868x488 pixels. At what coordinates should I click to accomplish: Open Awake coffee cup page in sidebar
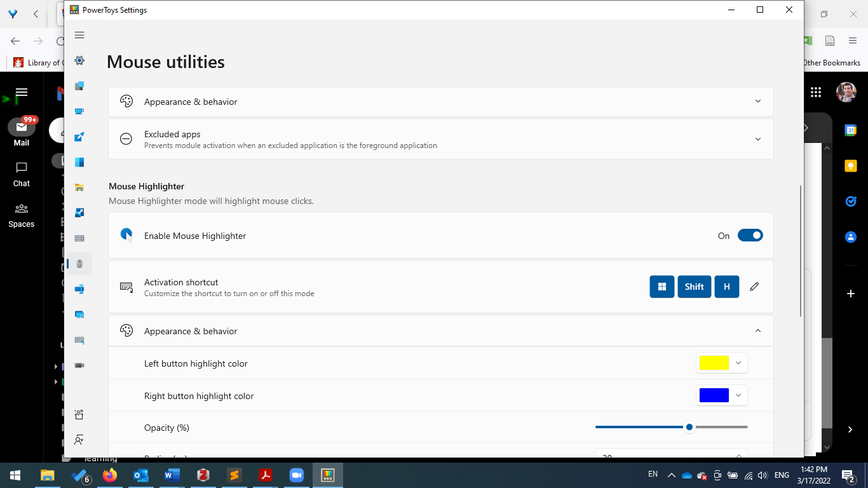pos(79,111)
